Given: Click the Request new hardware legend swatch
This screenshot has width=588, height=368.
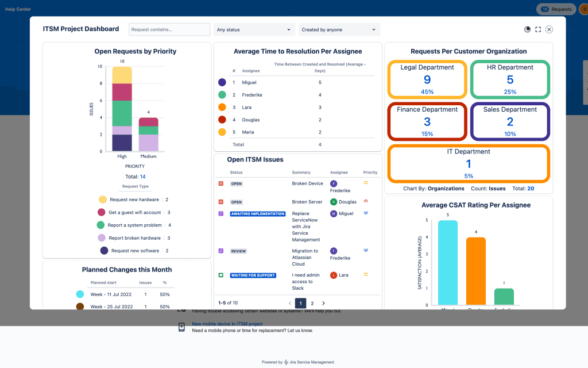Looking at the screenshot, I should tap(102, 200).
